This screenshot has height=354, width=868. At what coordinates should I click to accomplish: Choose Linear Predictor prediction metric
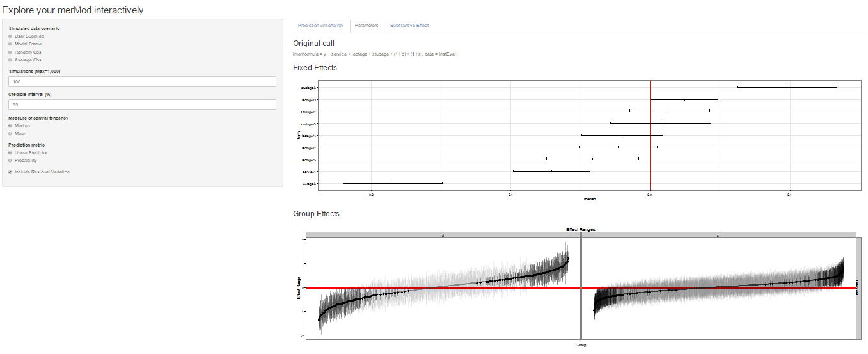pos(10,153)
